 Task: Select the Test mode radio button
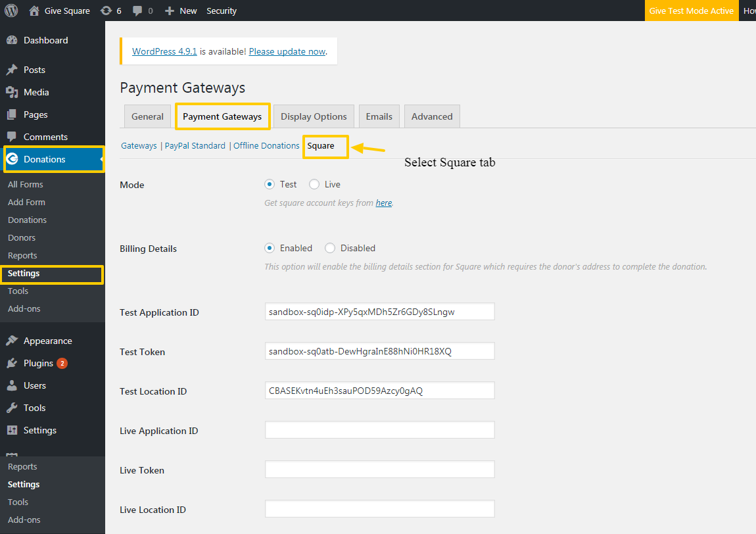click(270, 184)
